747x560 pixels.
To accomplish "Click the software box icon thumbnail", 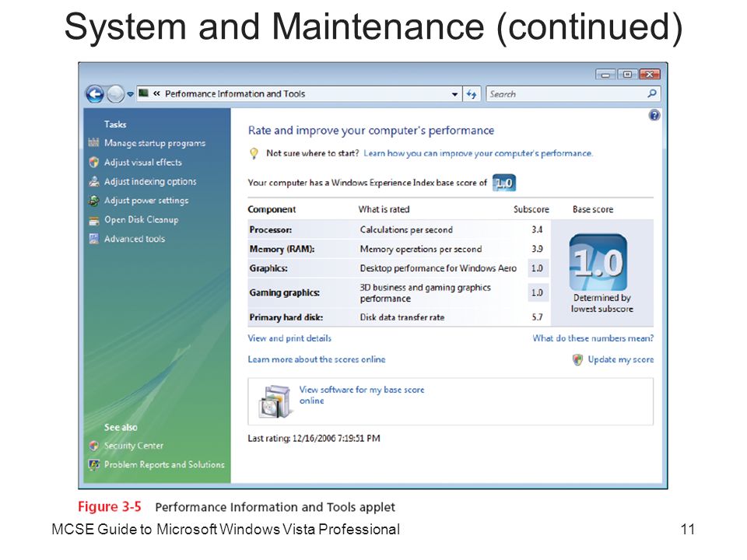I will click(x=275, y=401).
